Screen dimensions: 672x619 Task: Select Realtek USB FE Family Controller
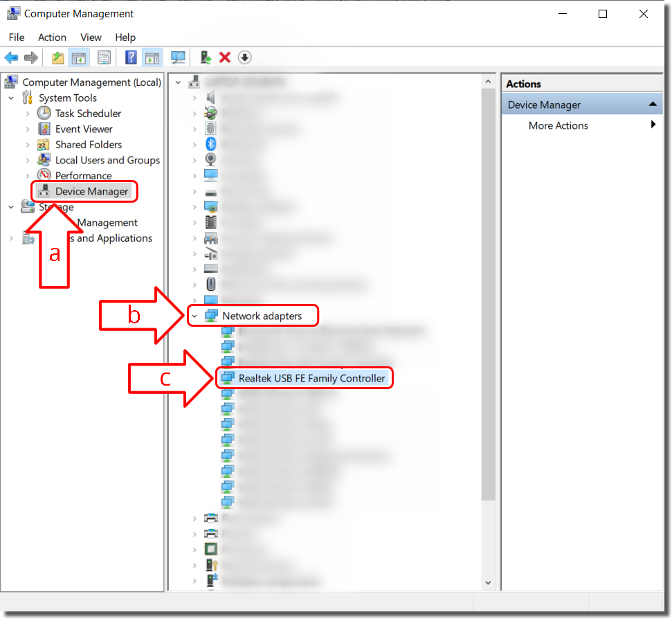coord(311,378)
